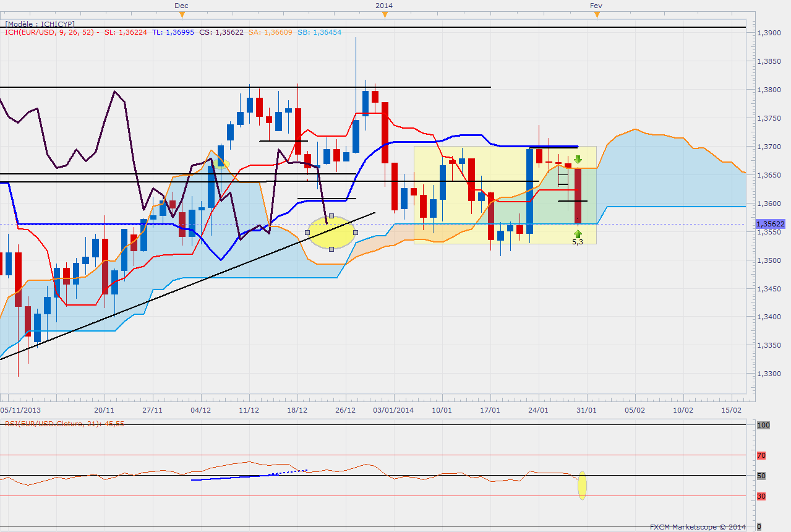The width and height of the screenshot is (791, 532).
Task: Select the blue trendline drawn on the RSI
Action: coord(249,476)
